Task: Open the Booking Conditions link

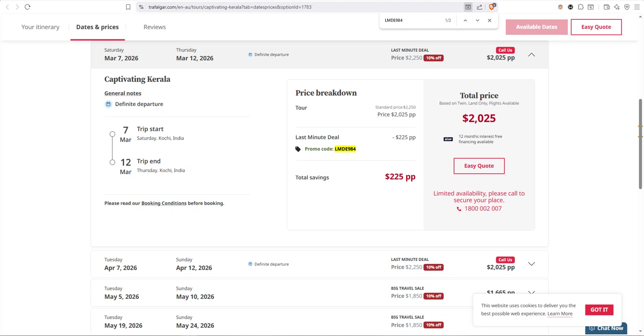Action: tap(164, 203)
